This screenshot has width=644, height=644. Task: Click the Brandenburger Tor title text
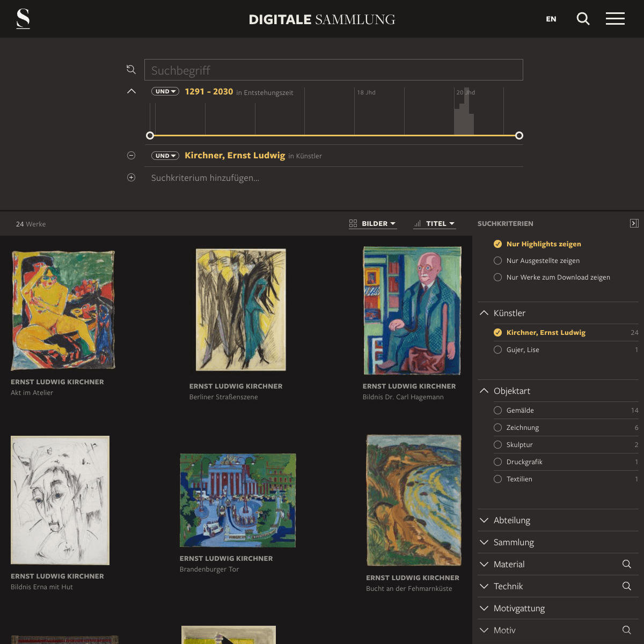[209, 569]
